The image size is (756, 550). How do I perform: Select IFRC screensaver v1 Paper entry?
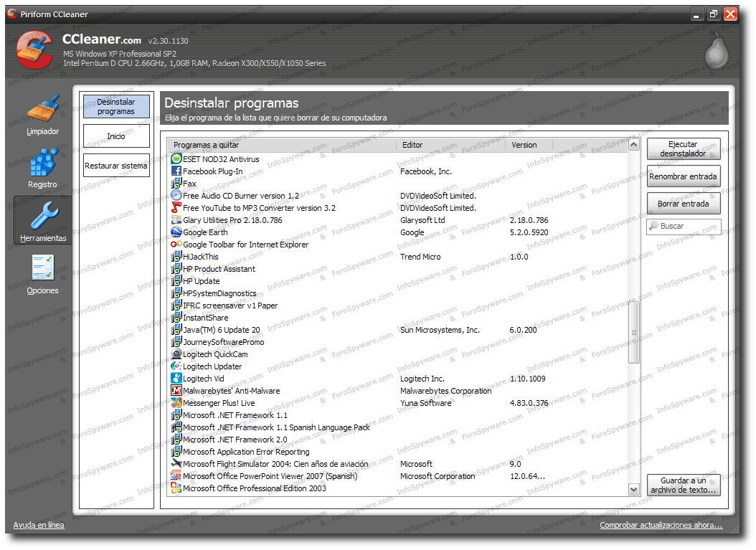[x=399, y=305]
